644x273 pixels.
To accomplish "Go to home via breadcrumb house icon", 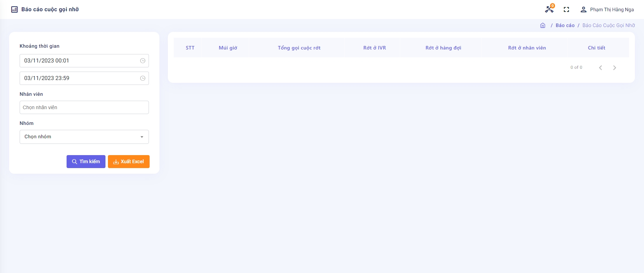I will (x=543, y=25).
